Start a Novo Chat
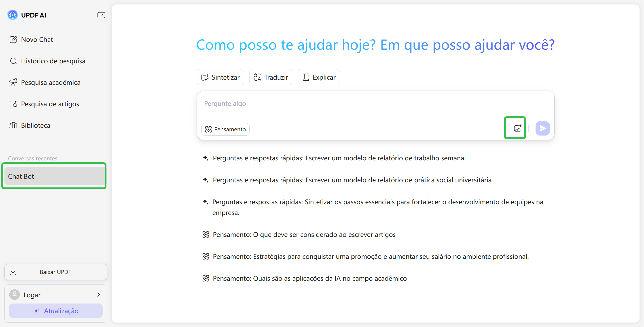Viewport: 644px width, 327px height. pos(31,40)
